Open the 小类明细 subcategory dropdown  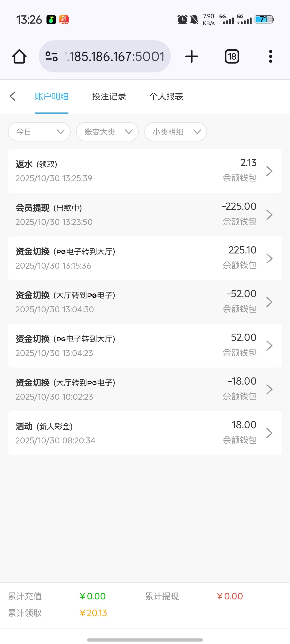click(176, 132)
